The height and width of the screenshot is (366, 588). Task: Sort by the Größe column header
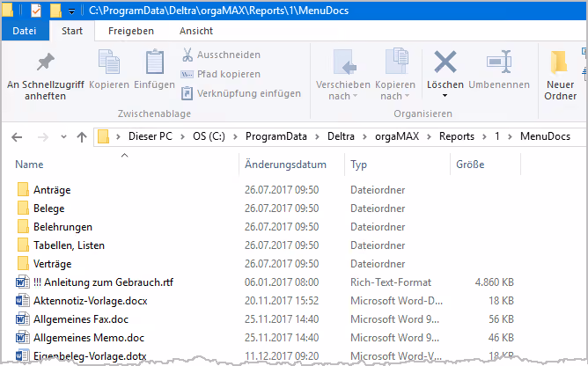click(x=470, y=165)
